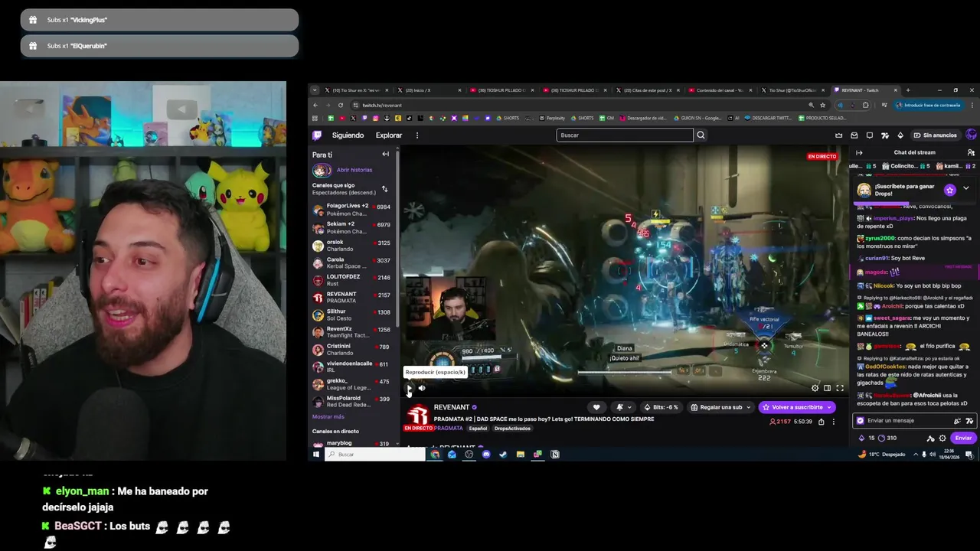
Task: Collapse the Para ti sidebar
Action: 385,155
